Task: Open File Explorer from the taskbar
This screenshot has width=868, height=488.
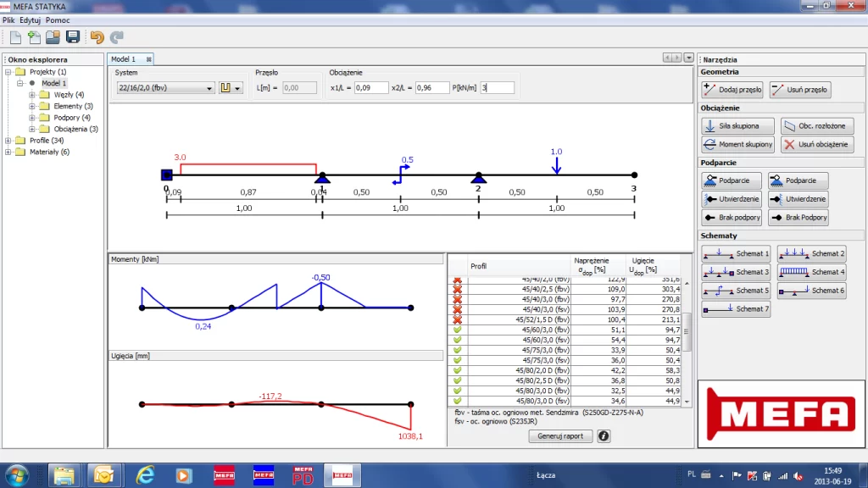Action: point(64,475)
